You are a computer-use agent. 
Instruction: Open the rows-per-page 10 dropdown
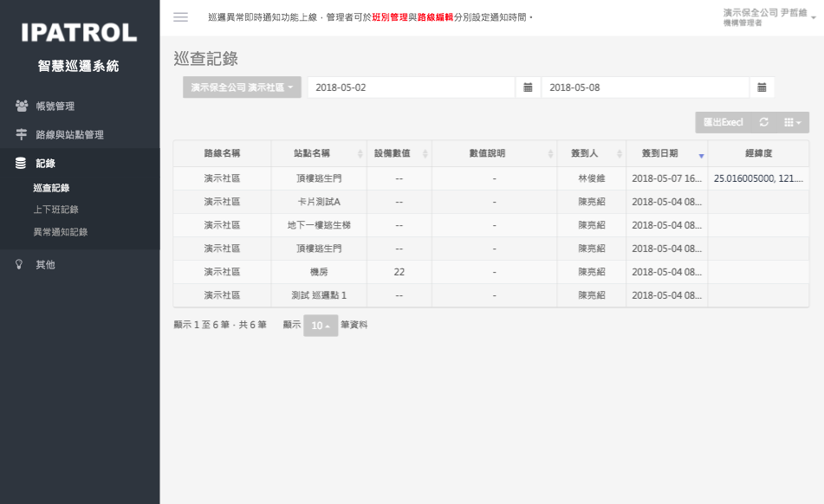(321, 326)
